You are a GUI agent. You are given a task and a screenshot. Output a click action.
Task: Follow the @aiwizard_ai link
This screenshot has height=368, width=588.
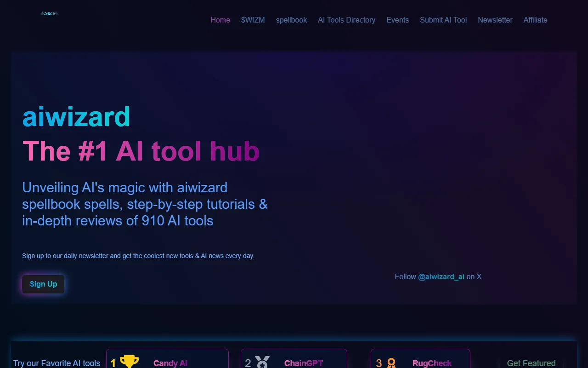(441, 276)
